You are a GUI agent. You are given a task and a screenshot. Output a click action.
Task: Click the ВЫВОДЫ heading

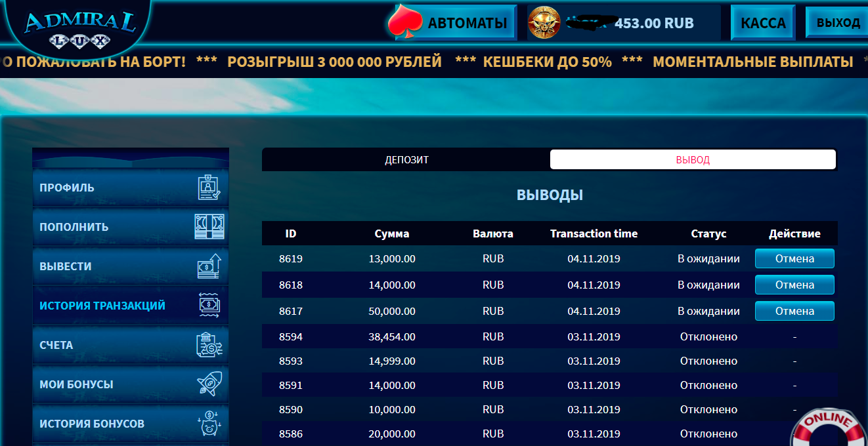point(550,195)
